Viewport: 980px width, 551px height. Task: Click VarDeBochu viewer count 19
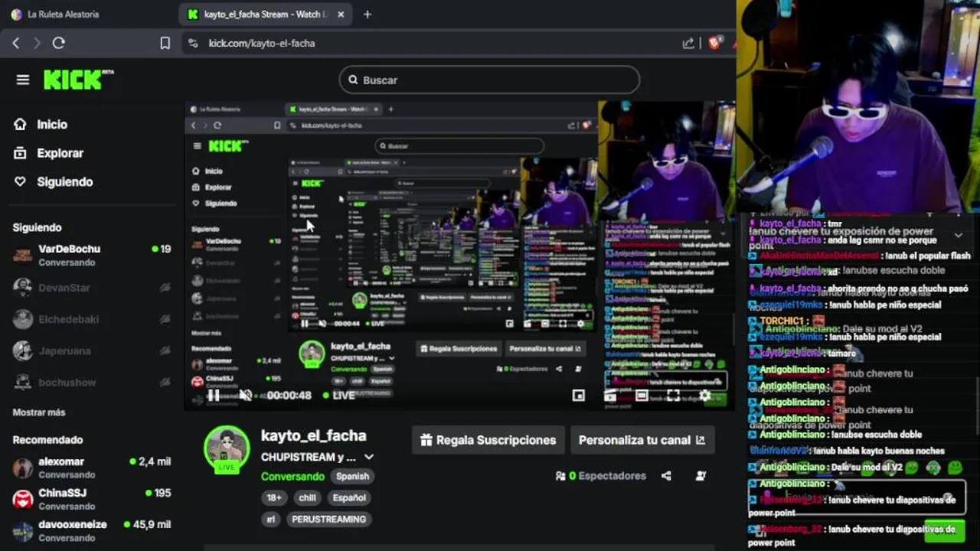click(162, 249)
